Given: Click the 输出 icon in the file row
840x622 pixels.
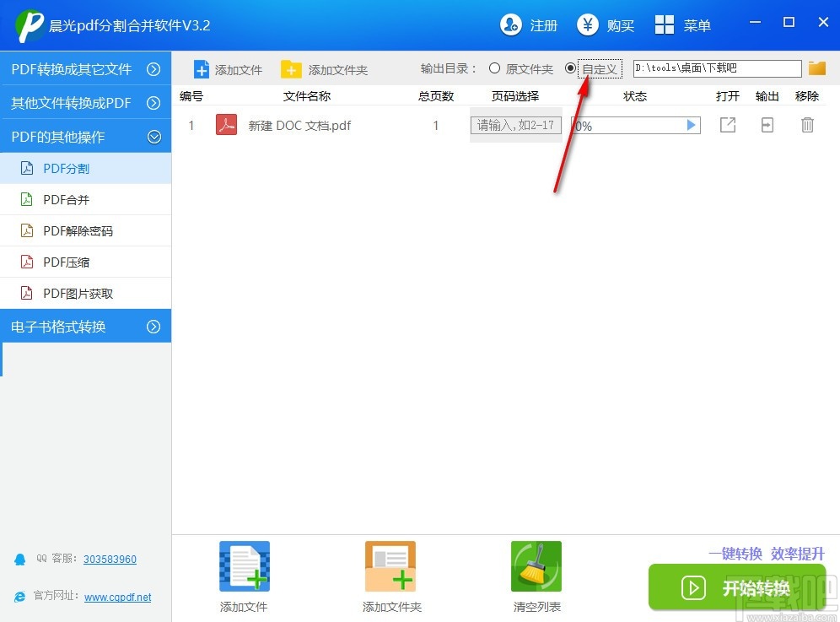Looking at the screenshot, I should tap(767, 124).
